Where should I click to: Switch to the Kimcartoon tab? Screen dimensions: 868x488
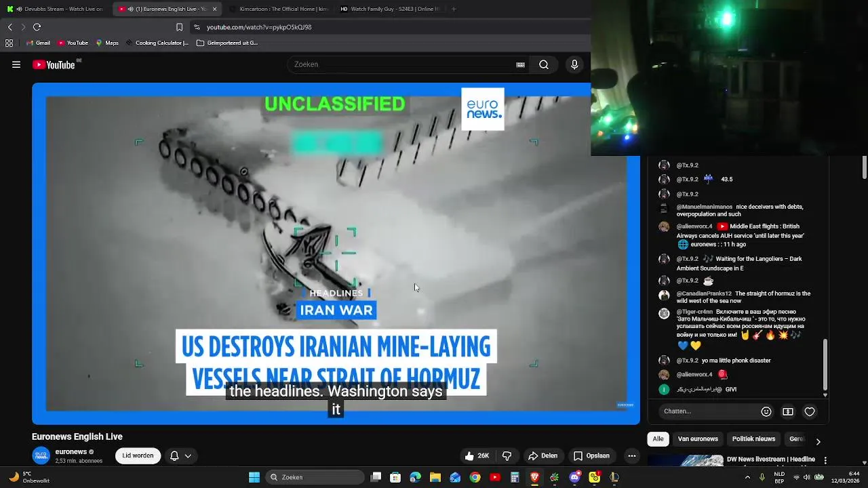(x=278, y=9)
